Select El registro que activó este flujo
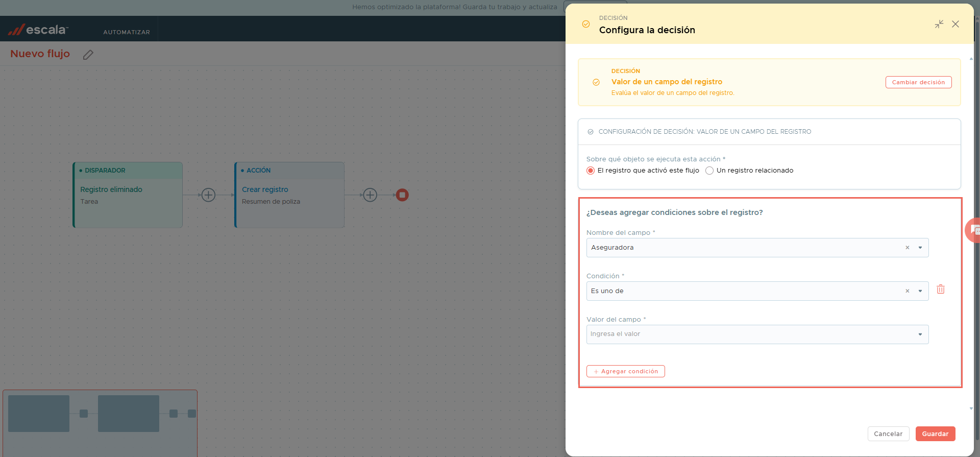Screen dimensions: 980x457 click(x=591, y=171)
